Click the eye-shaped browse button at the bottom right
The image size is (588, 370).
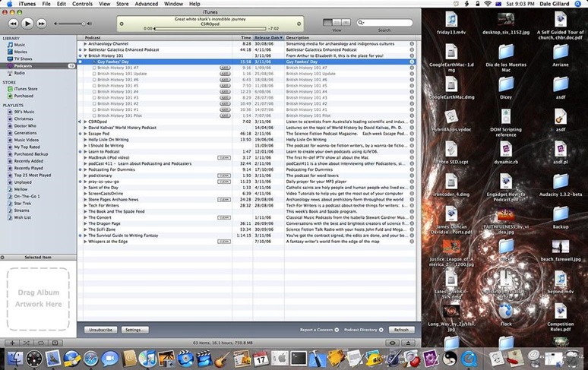[392, 343]
